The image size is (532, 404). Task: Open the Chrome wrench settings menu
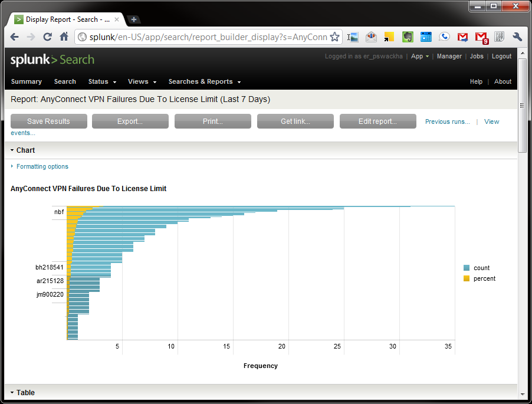point(517,37)
